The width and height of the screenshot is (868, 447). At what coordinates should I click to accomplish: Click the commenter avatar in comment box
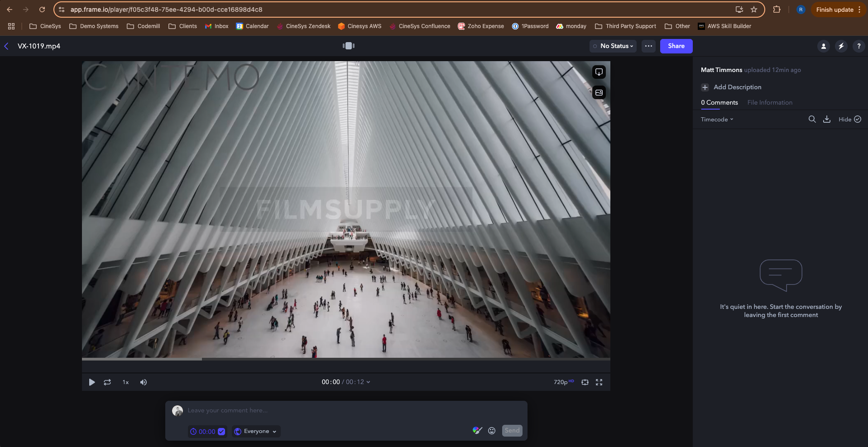click(177, 411)
